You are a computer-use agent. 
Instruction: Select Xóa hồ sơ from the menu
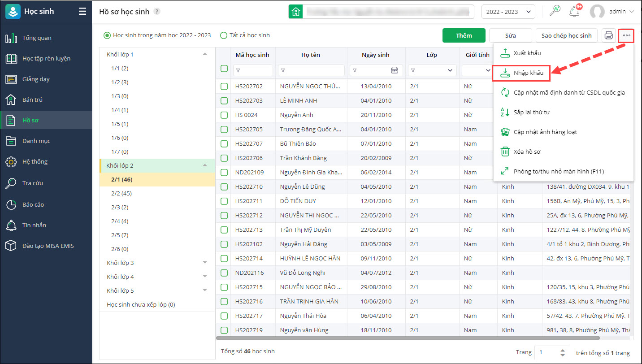pyautogui.click(x=527, y=152)
